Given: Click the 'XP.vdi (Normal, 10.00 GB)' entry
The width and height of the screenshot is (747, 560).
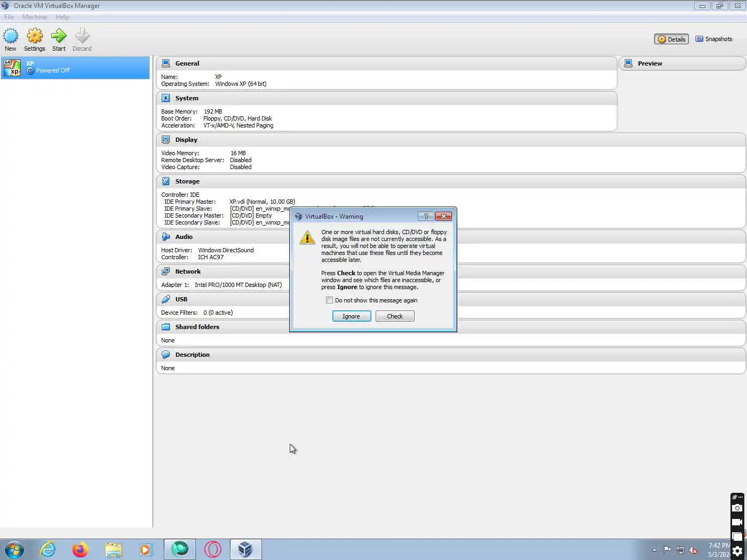Looking at the screenshot, I should [262, 202].
